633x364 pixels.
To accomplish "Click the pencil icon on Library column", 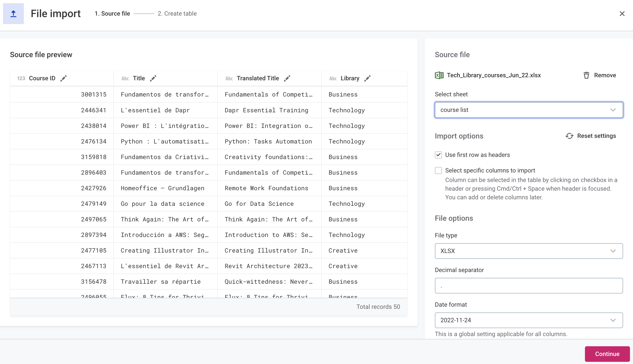I will tap(367, 78).
